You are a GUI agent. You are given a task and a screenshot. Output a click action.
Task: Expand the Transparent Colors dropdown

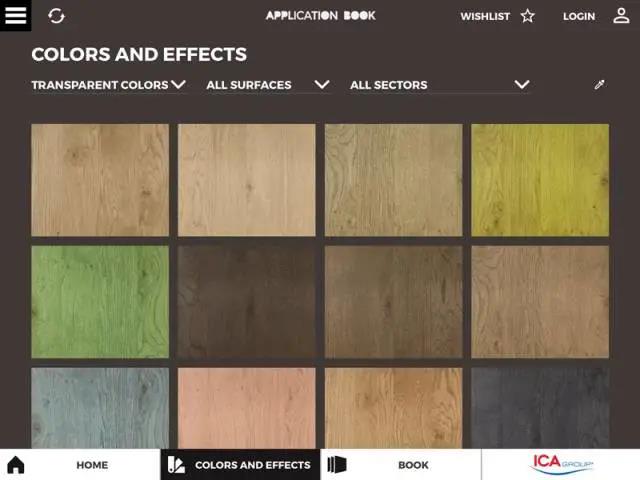coord(108,85)
